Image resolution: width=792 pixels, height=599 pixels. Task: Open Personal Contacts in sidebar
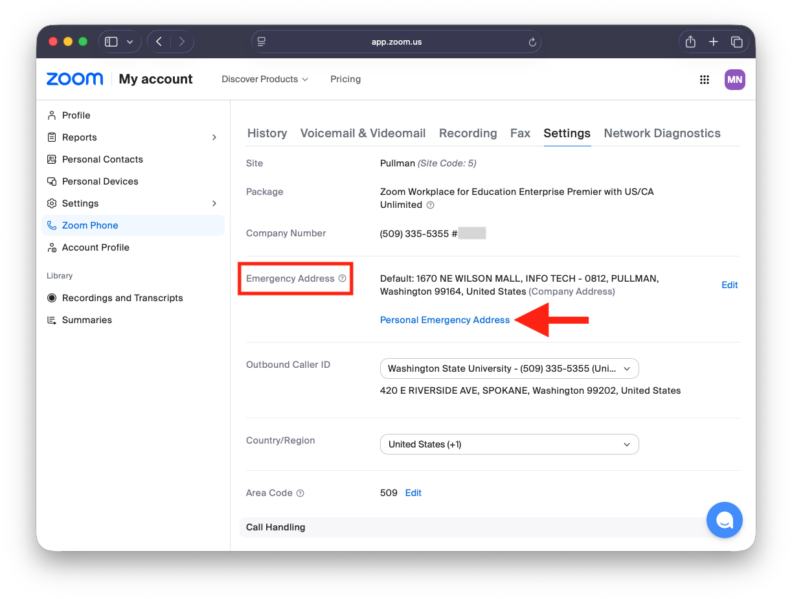click(103, 160)
